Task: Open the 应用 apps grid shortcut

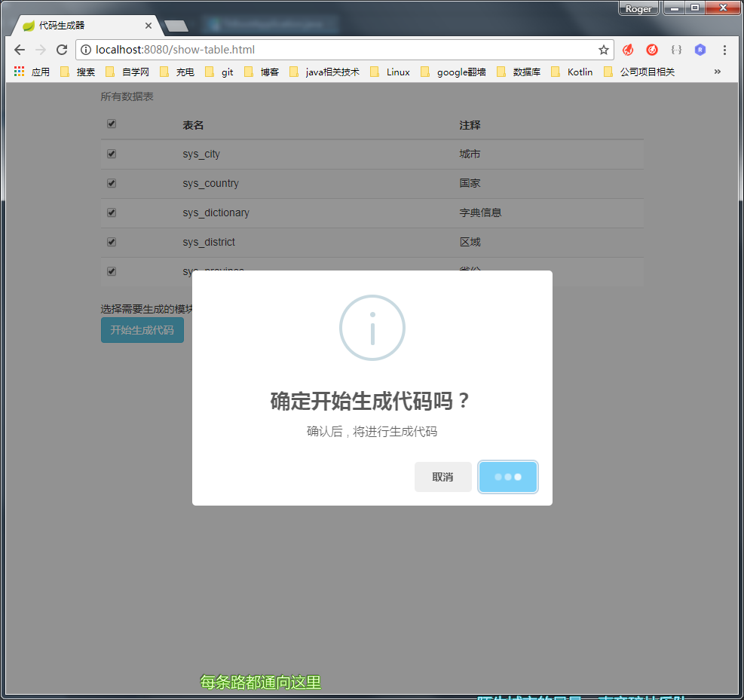Action: coord(32,72)
